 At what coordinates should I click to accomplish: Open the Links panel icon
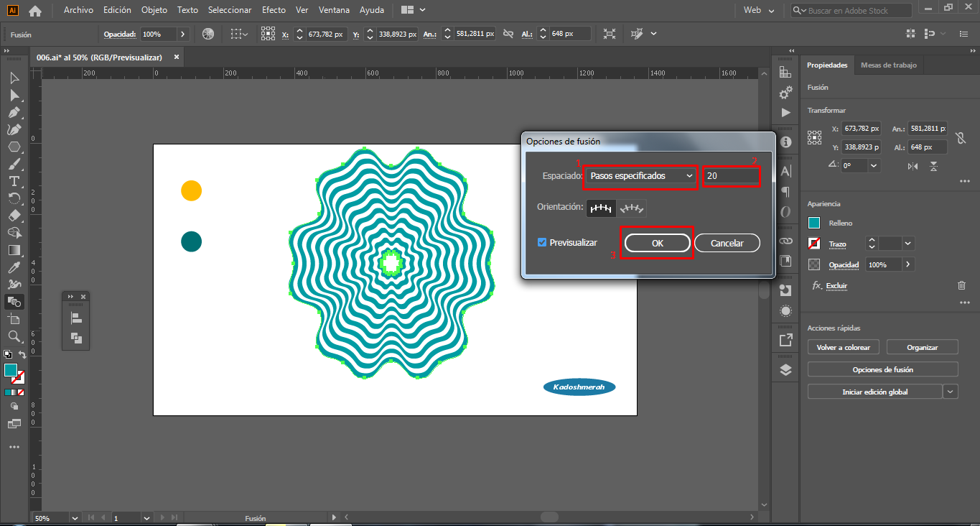tap(785, 241)
